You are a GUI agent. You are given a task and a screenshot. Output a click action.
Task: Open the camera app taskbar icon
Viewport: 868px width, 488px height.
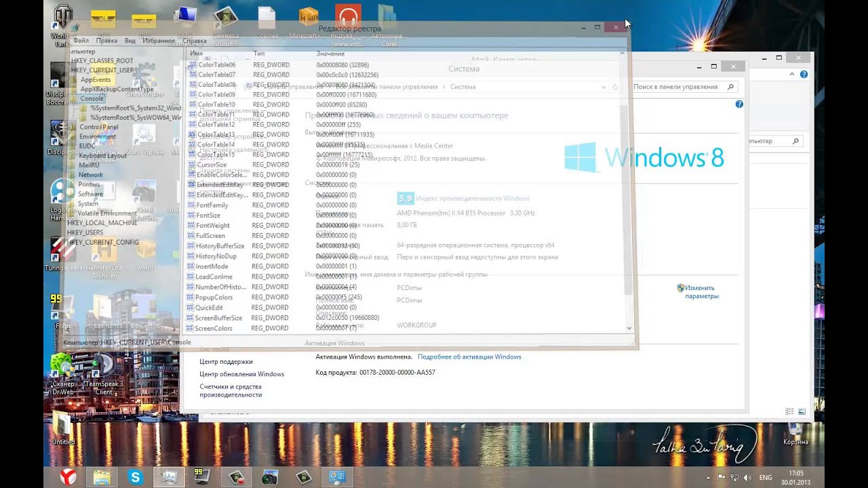[x=269, y=477]
